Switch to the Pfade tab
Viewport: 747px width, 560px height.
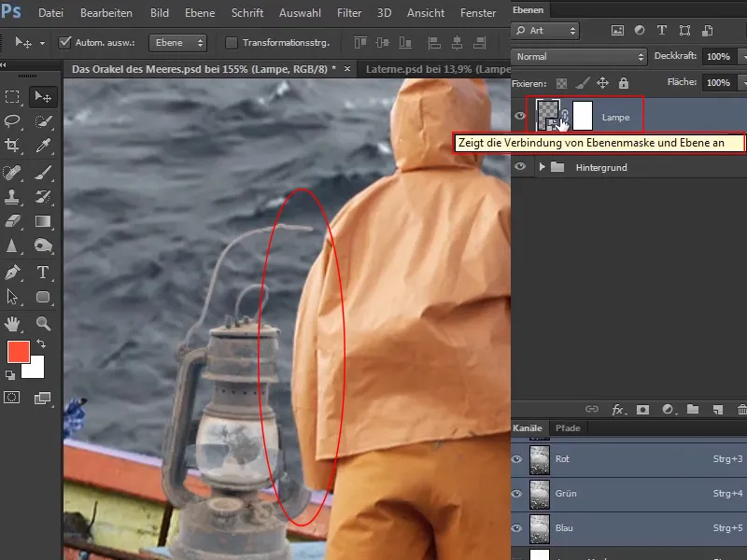tap(568, 427)
